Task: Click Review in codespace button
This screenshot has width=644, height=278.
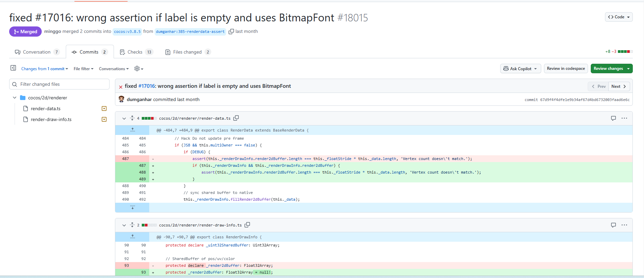Action: (x=566, y=68)
